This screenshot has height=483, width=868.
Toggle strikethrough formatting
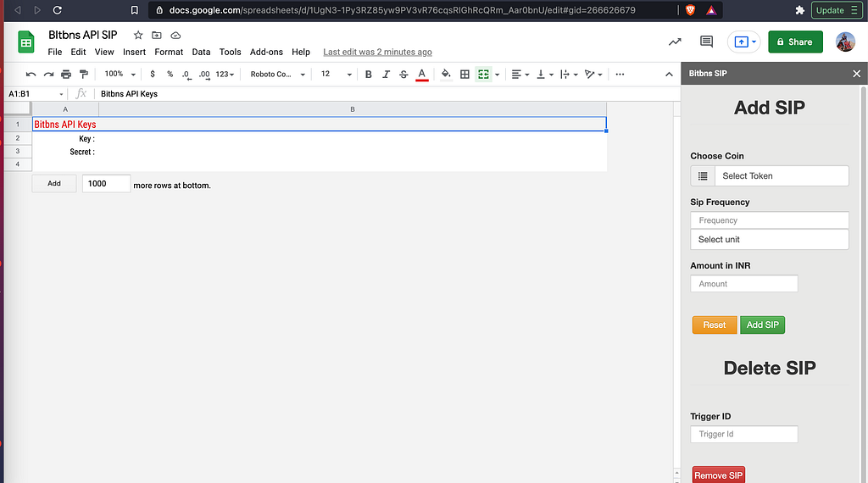click(403, 74)
